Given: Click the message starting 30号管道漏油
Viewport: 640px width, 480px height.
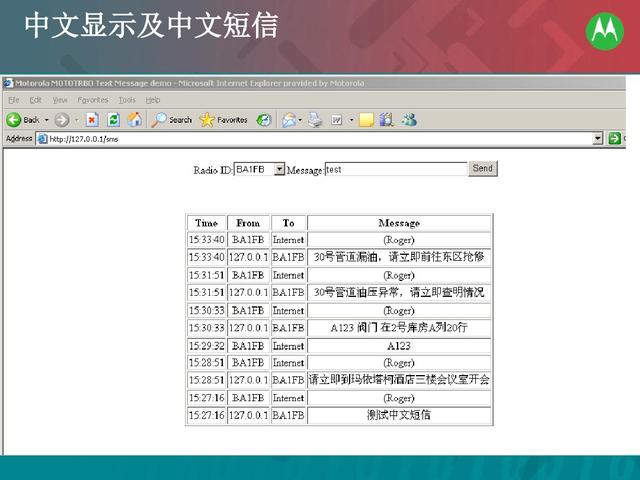Looking at the screenshot, I should pos(399,257).
